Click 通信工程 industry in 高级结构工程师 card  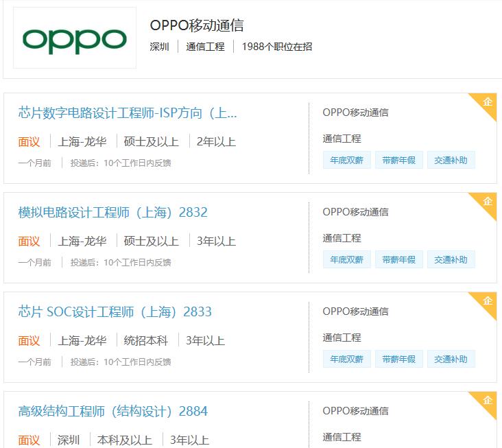coord(342,437)
